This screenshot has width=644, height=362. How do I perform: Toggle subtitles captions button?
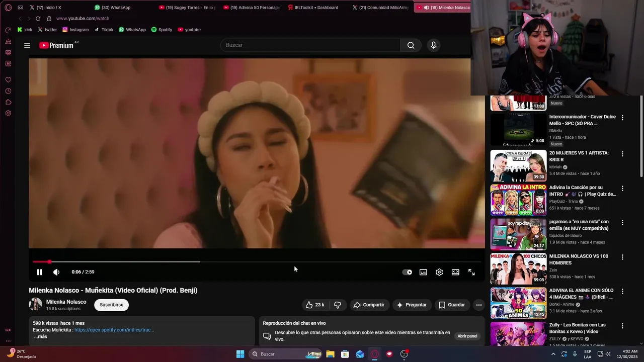pyautogui.click(x=423, y=272)
